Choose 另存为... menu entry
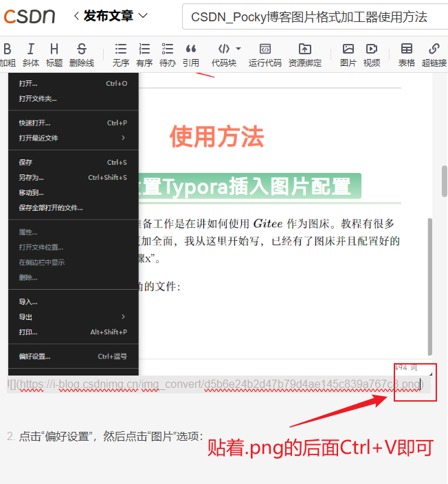Screen dimensions: 448x484 (74, 178)
